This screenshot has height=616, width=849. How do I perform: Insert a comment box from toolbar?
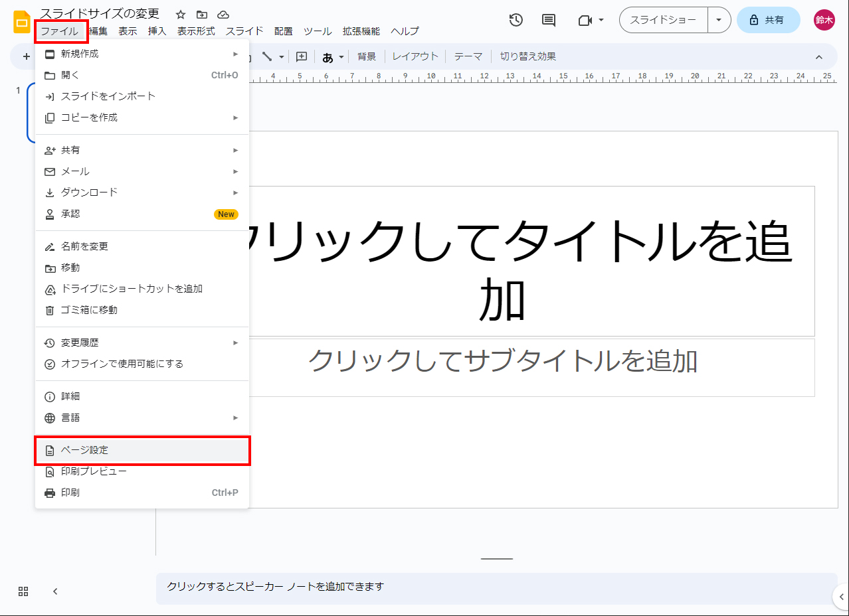coord(302,56)
